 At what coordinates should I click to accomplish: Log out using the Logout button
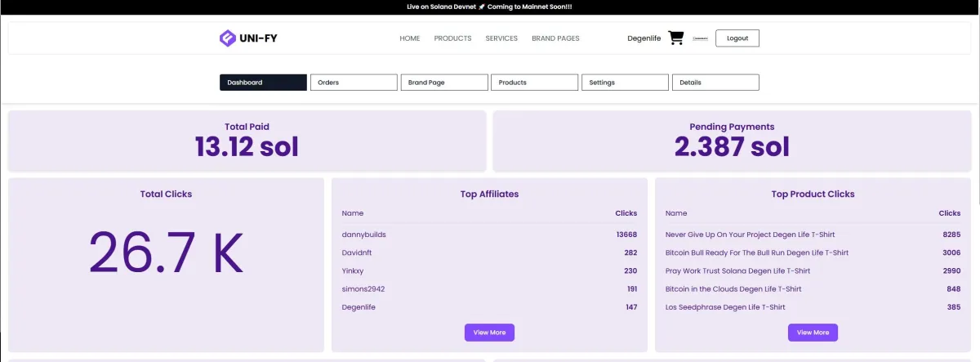click(x=737, y=38)
